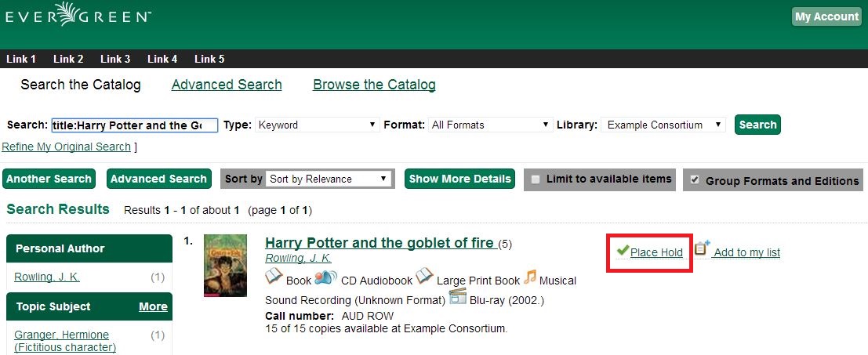
Task: Click into the Search text field
Action: [135, 125]
